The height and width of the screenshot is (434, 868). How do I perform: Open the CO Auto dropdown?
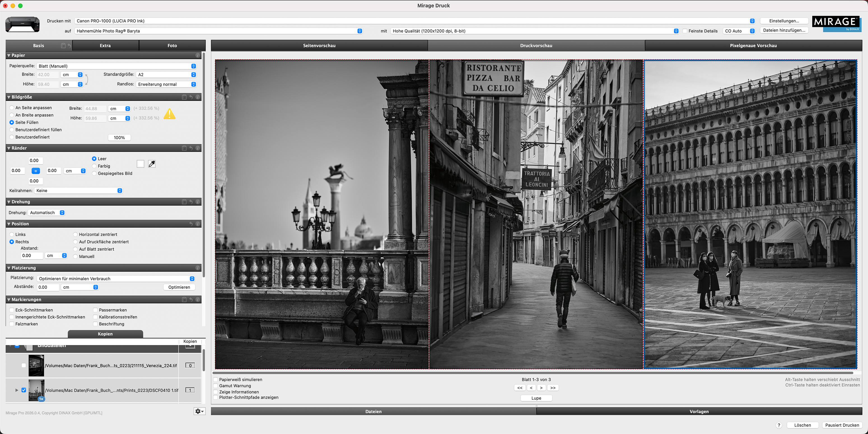click(x=739, y=31)
